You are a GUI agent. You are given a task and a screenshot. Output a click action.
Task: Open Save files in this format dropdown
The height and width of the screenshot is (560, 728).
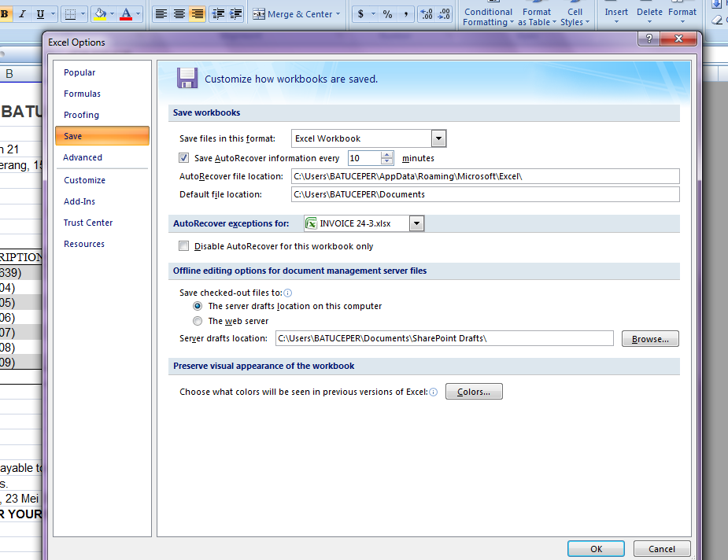coord(438,138)
